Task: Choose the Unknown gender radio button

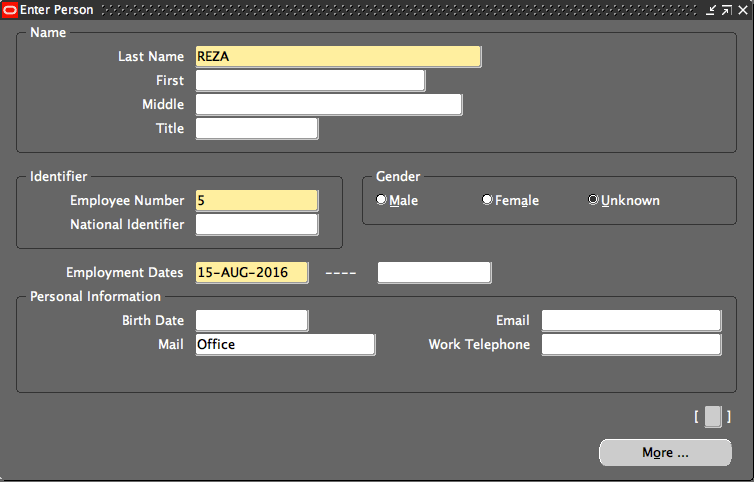Action: [x=593, y=200]
